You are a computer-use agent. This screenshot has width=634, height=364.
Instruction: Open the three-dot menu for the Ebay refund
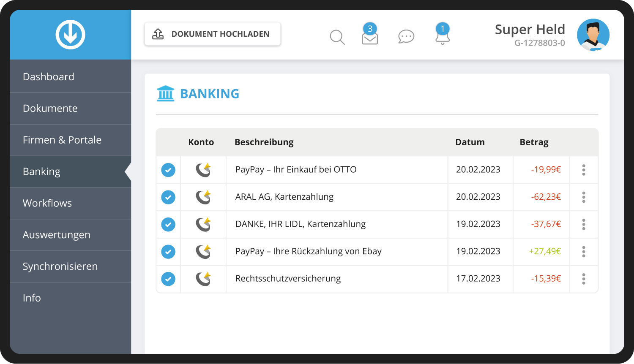point(584,252)
